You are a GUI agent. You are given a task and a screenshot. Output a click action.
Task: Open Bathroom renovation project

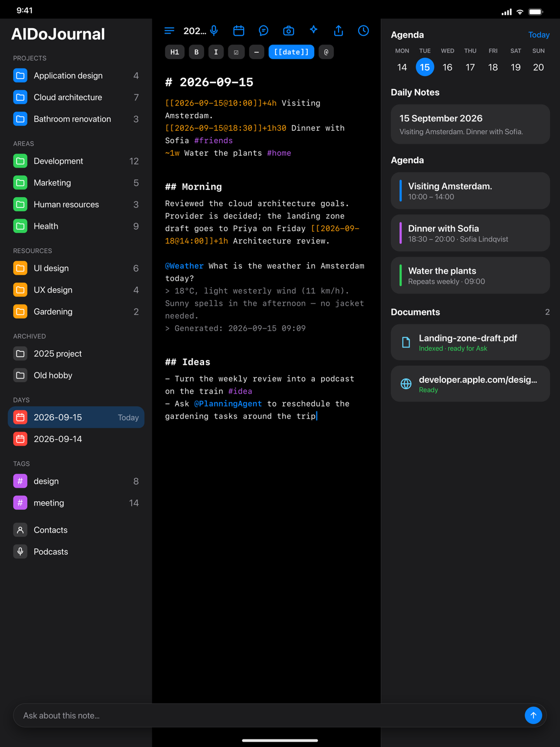point(76,119)
